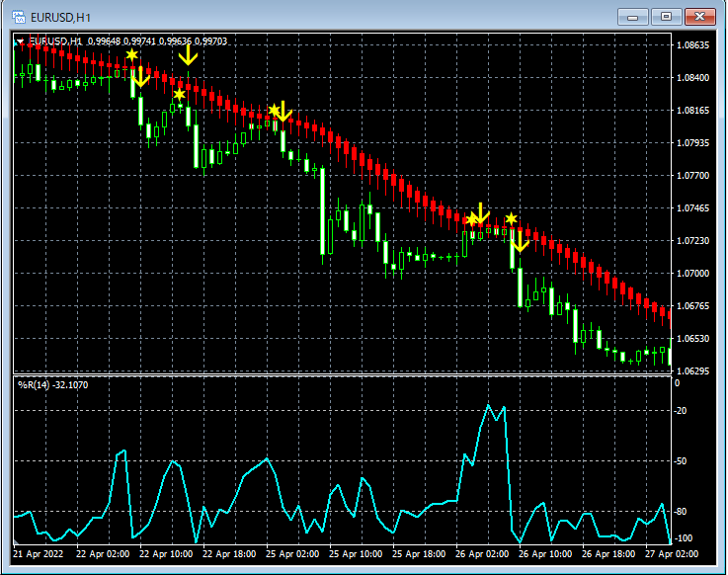
Task: Click price level 1.07465 on the scale
Action: click(x=693, y=208)
